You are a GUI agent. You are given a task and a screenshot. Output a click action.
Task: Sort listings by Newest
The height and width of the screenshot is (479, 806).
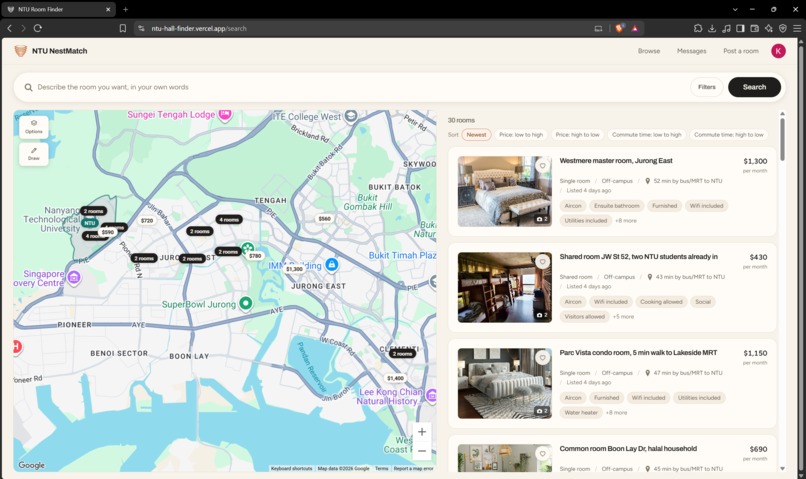click(477, 135)
